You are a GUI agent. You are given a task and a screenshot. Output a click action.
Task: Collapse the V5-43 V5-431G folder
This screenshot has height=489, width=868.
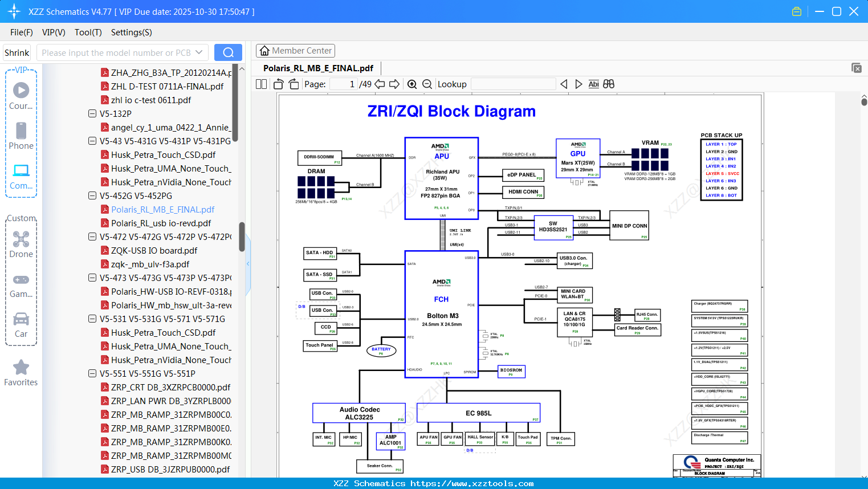tap(92, 141)
